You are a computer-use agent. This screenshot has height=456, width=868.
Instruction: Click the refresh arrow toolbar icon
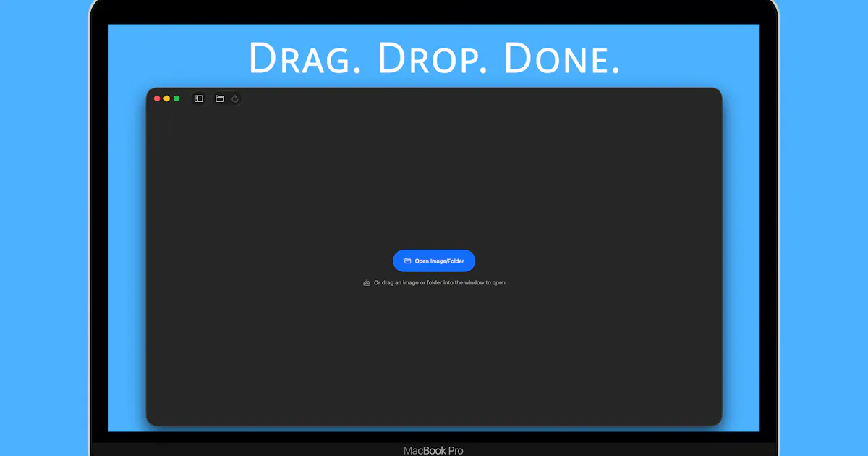tap(235, 98)
